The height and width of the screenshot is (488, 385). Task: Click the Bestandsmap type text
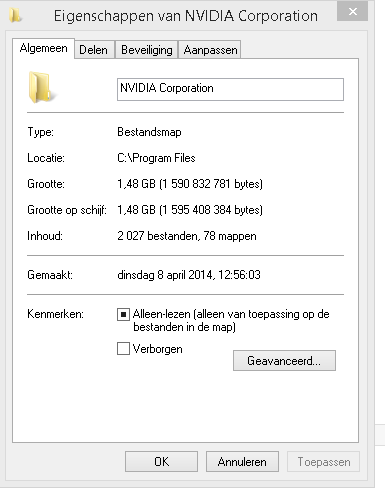click(x=149, y=132)
